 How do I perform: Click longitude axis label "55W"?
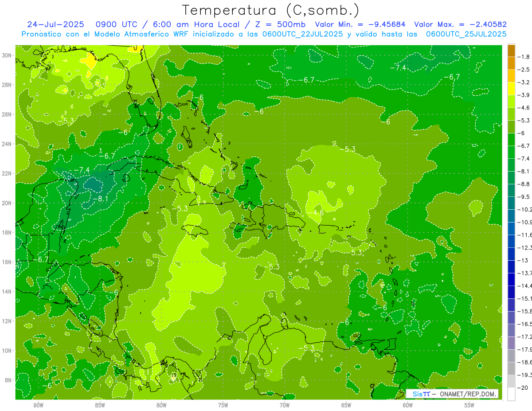pos(469,405)
